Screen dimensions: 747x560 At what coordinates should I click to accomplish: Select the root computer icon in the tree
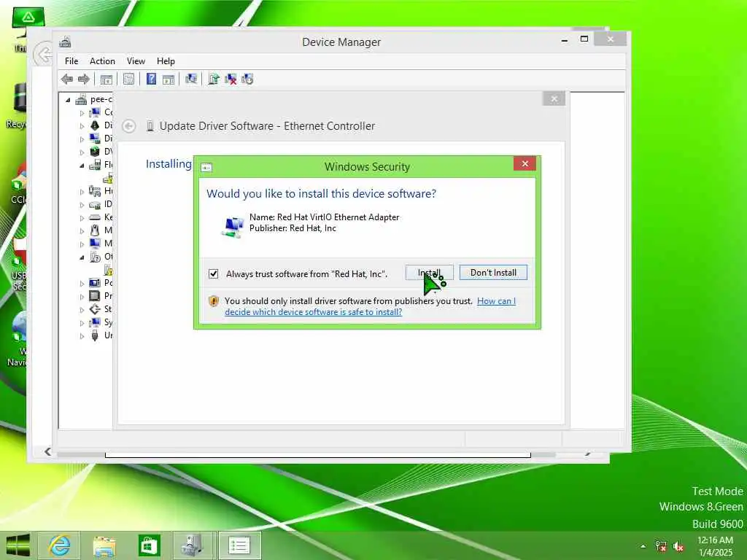pyautogui.click(x=81, y=99)
